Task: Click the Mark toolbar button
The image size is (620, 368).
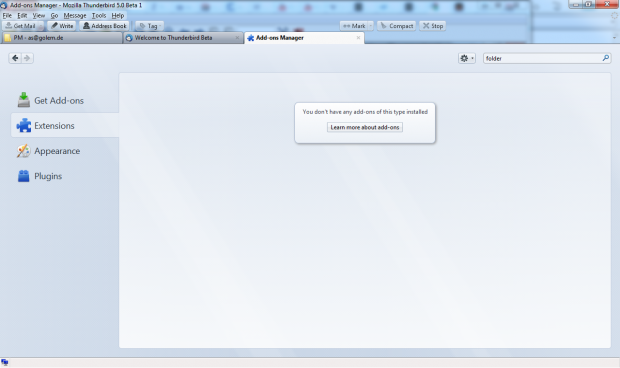Action: (x=354, y=26)
